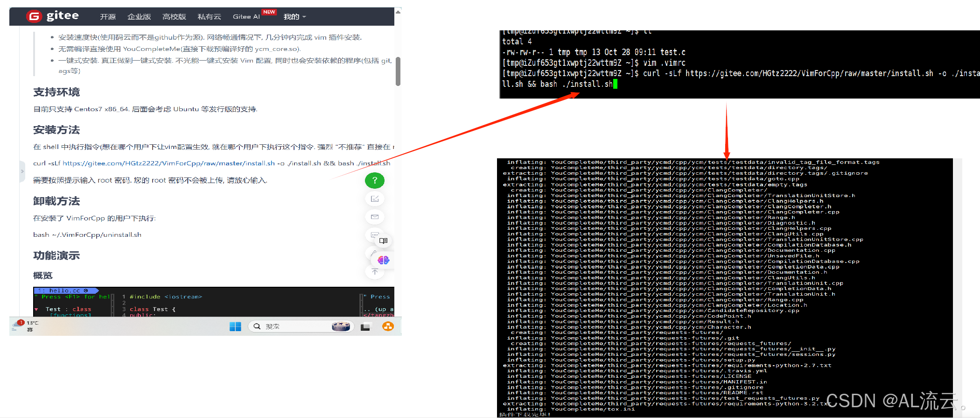Screen dimensions: 980x418
Task: Click the 'YouCompleteMe/tox.ini' line in lower terminal
Action: (x=571, y=409)
